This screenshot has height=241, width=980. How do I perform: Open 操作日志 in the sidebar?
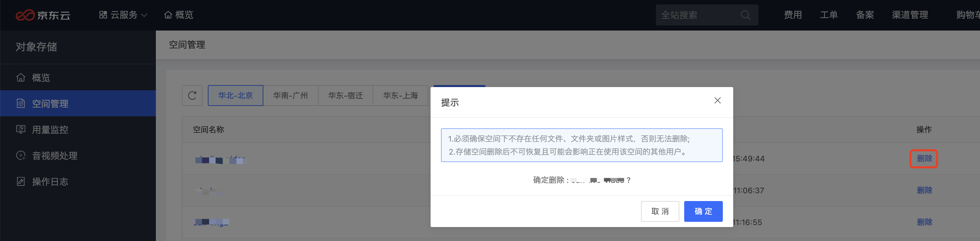78,181
